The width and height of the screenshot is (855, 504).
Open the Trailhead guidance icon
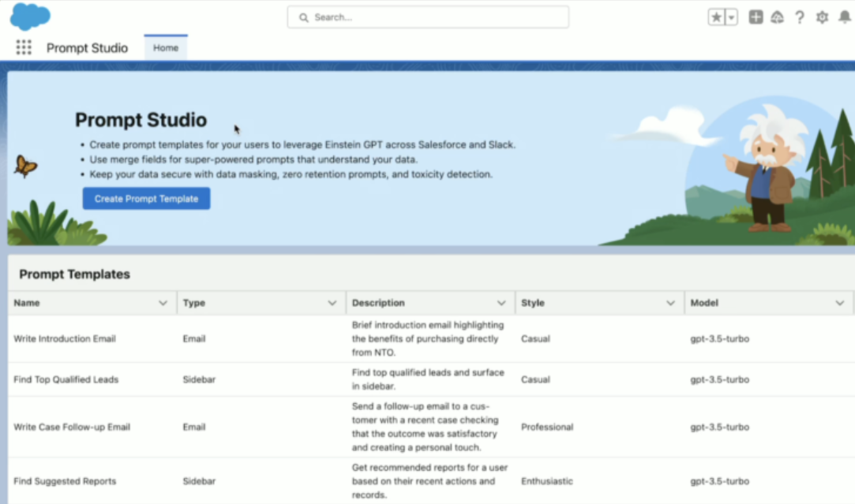[x=778, y=17]
